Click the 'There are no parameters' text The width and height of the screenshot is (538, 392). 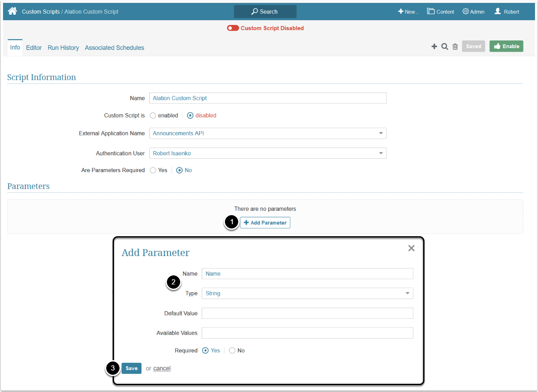[265, 209]
